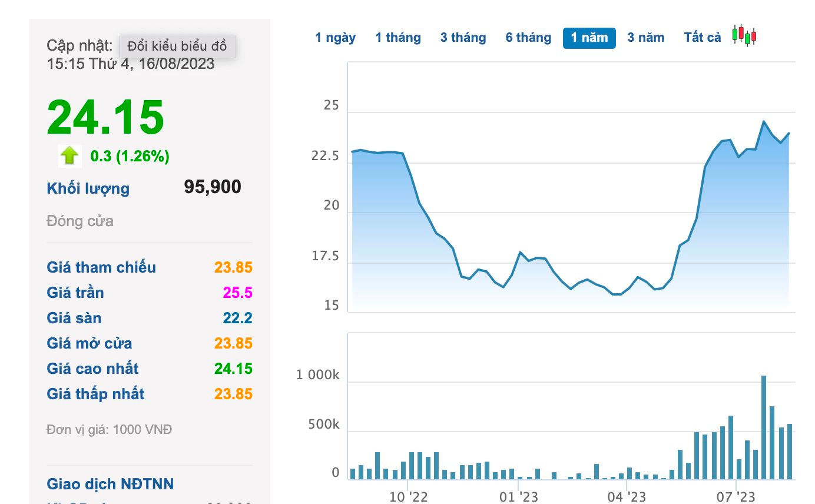Click the Giá tham chiếu label
Screen dimensions: 815x504
(101, 267)
